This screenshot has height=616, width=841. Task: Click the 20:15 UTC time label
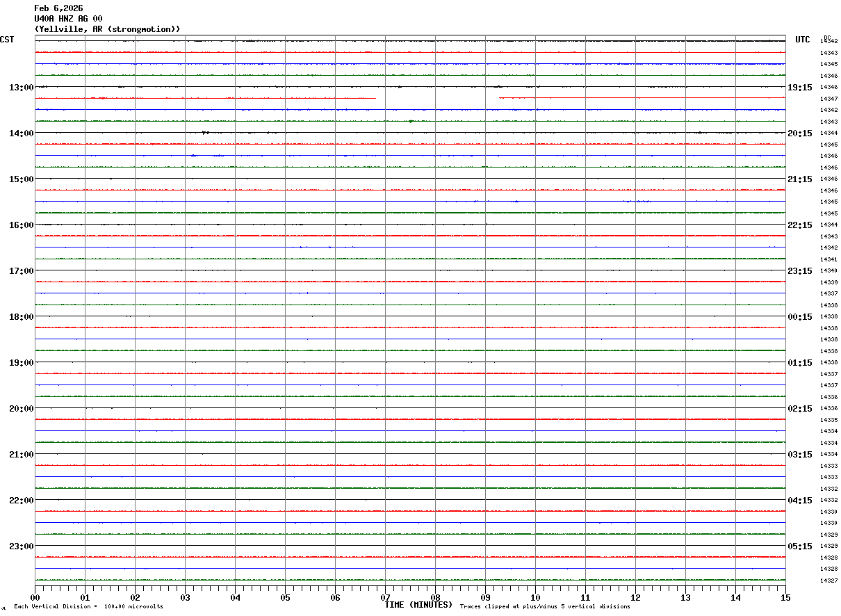pos(799,133)
